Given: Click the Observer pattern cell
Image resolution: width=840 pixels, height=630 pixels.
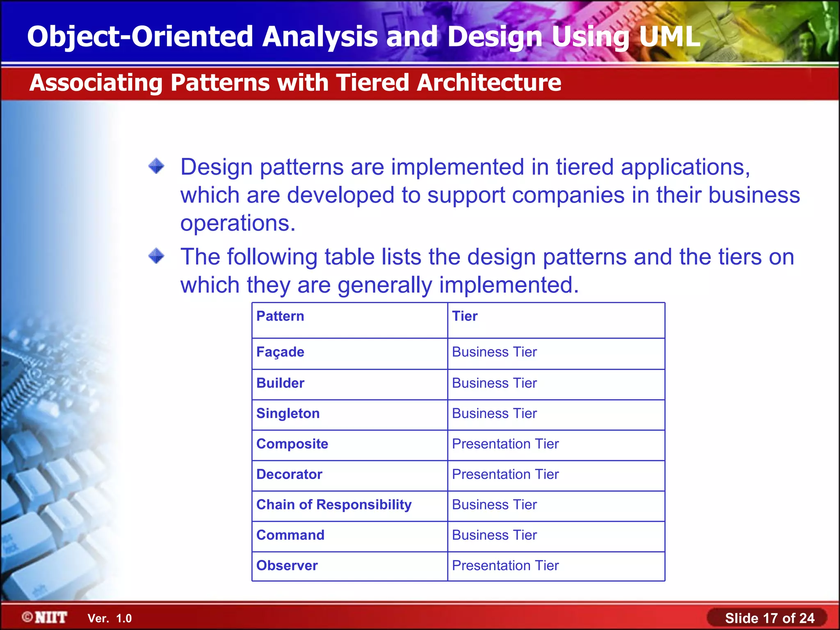Looking at the screenshot, I should click(x=287, y=566).
